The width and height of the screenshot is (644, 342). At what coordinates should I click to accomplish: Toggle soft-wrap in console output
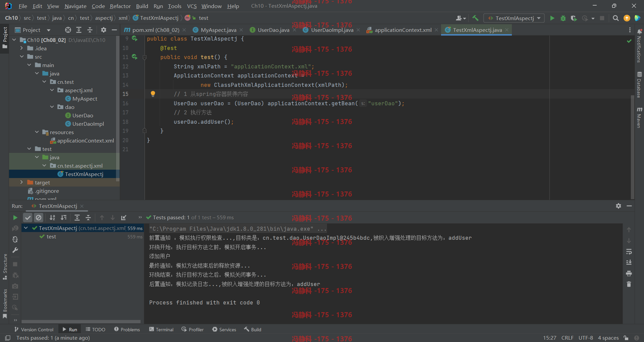[x=629, y=251]
